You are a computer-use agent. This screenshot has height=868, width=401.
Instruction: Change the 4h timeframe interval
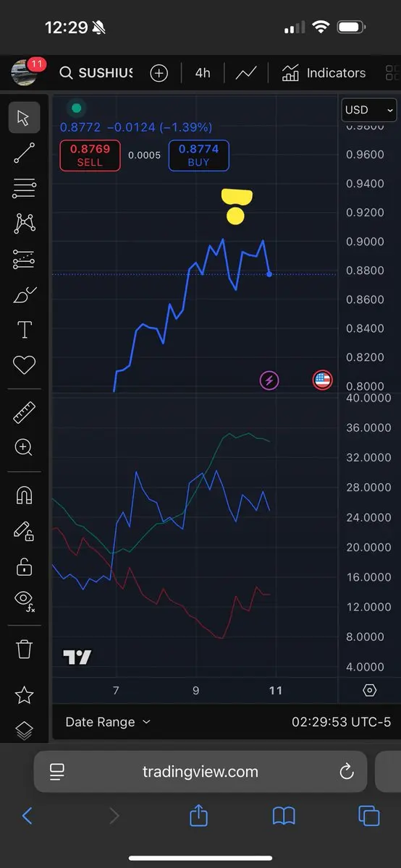click(203, 73)
